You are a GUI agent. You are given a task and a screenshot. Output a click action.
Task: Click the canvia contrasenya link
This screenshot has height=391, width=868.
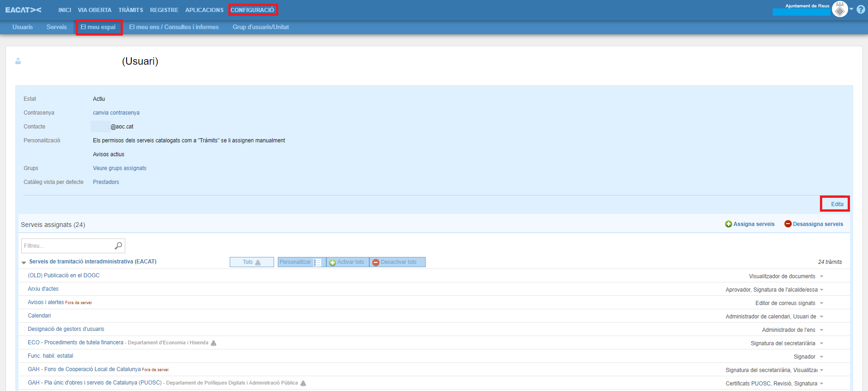pos(116,113)
